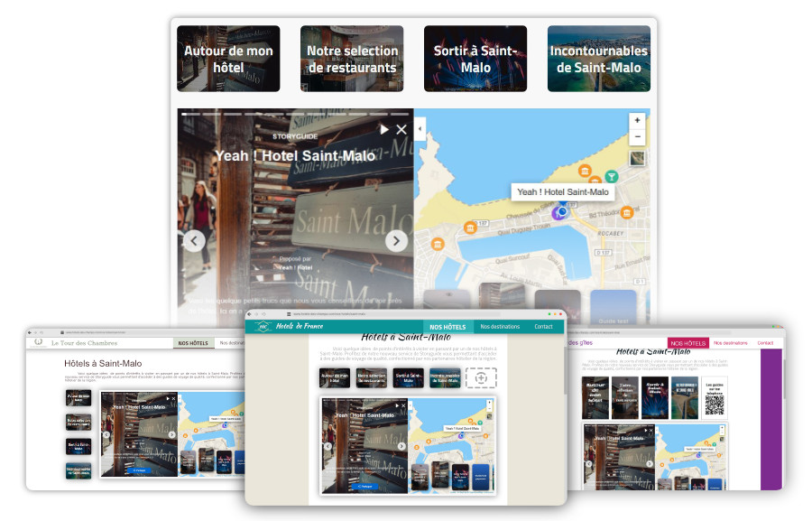Select pink NOS HÔTELS tab in gîtes window
This screenshot has height=521, width=812.
[x=687, y=343]
